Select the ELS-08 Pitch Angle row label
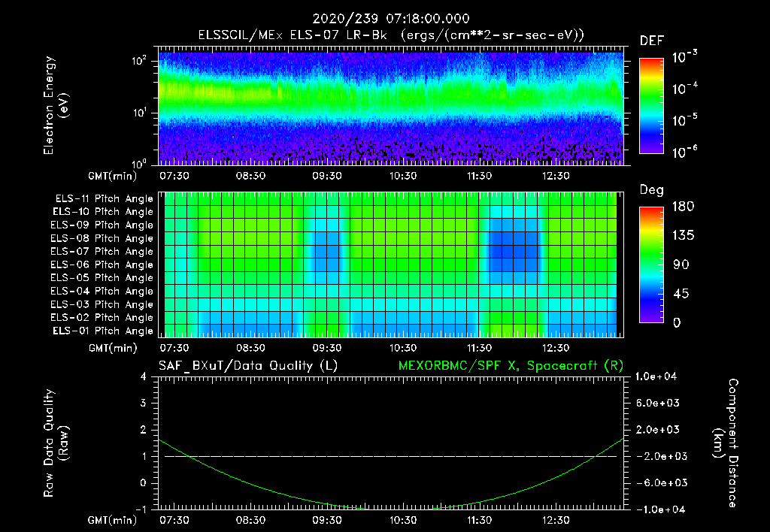770x532 pixels. [x=102, y=238]
